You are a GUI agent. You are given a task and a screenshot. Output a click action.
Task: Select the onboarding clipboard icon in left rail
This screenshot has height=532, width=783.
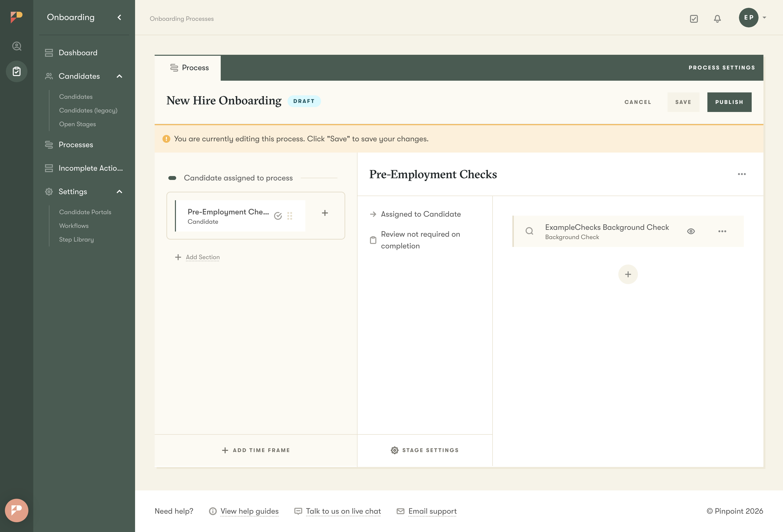point(16,71)
